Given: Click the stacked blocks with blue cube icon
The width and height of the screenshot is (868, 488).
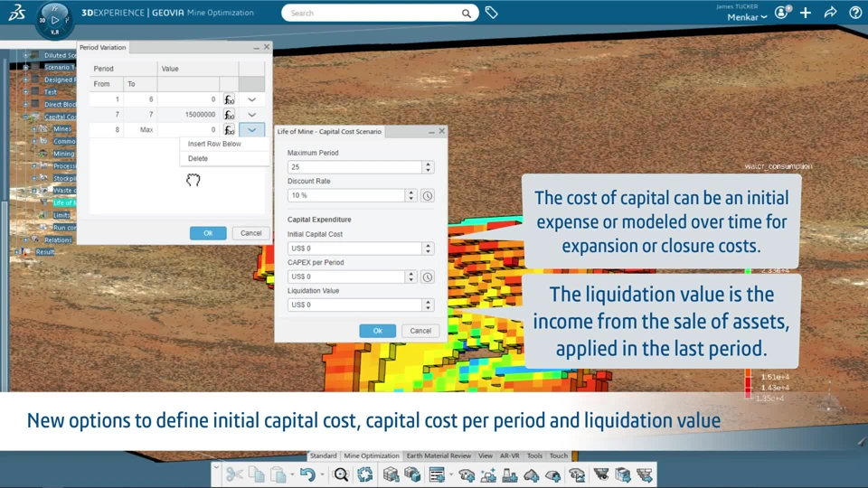Looking at the screenshot, I should click(412, 474).
